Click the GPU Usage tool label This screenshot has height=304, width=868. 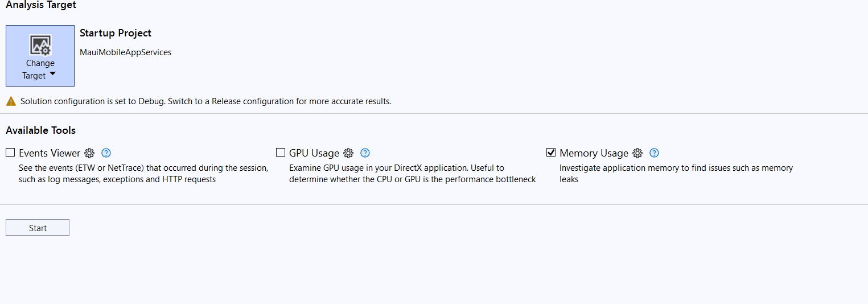(314, 153)
